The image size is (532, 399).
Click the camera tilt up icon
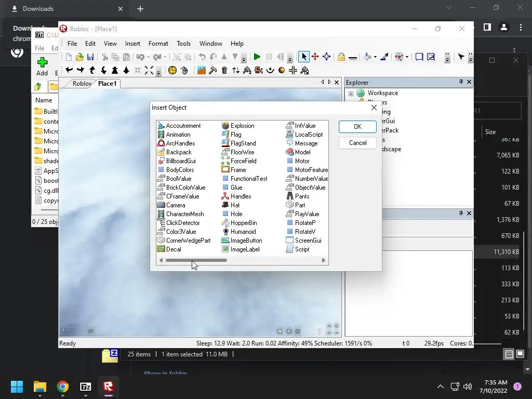coord(92,70)
